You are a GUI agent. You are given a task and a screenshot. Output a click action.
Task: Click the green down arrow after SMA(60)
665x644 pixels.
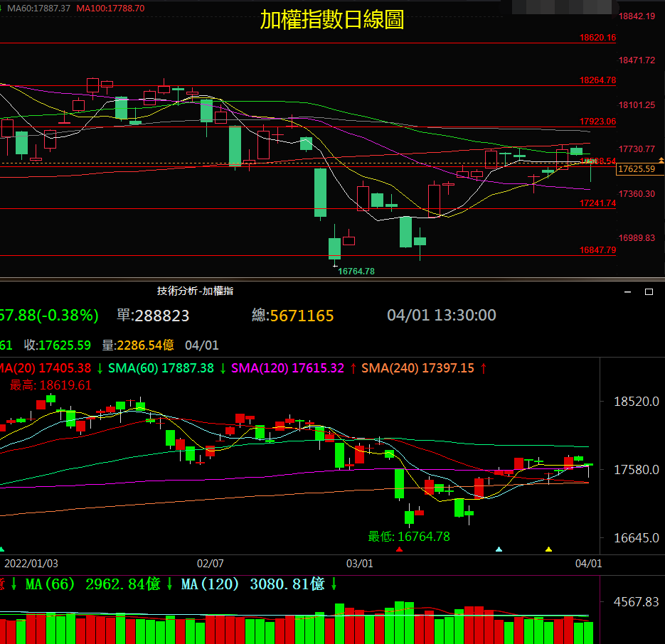click(x=223, y=368)
